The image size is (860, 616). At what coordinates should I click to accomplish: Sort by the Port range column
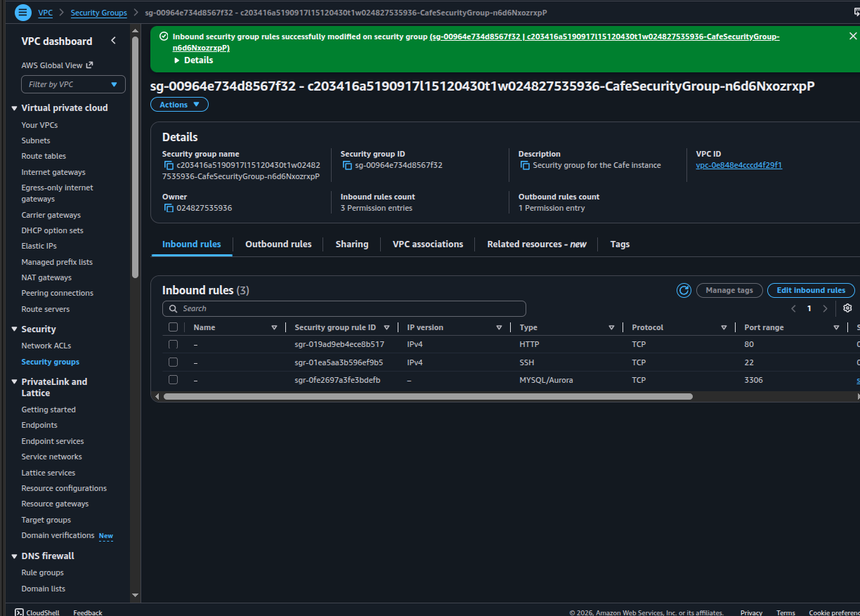point(836,328)
